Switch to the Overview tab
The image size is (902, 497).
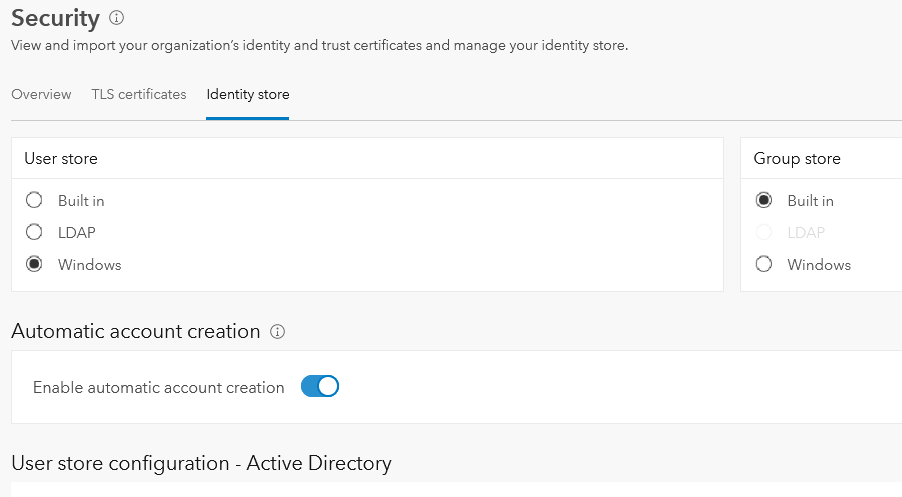(41, 94)
